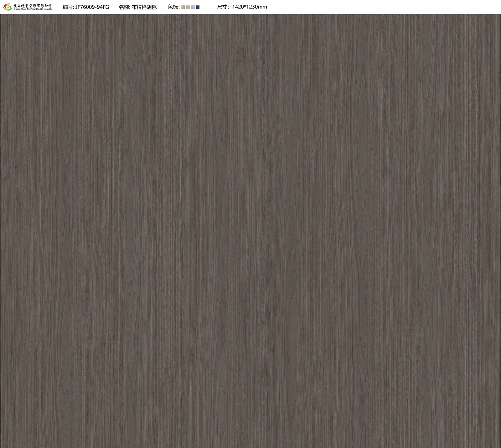Click the Chinese company name beside the logo
The width and height of the screenshot is (501, 448).
(33, 5)
